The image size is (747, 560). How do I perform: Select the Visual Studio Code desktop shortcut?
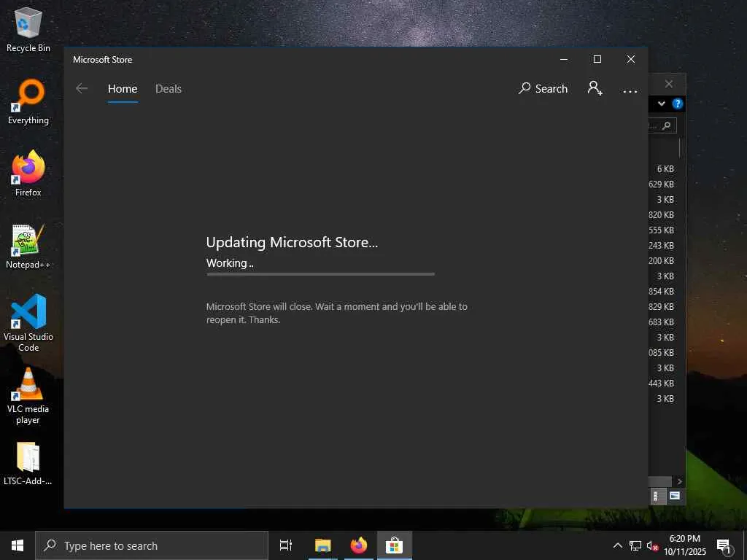point(28,323)
